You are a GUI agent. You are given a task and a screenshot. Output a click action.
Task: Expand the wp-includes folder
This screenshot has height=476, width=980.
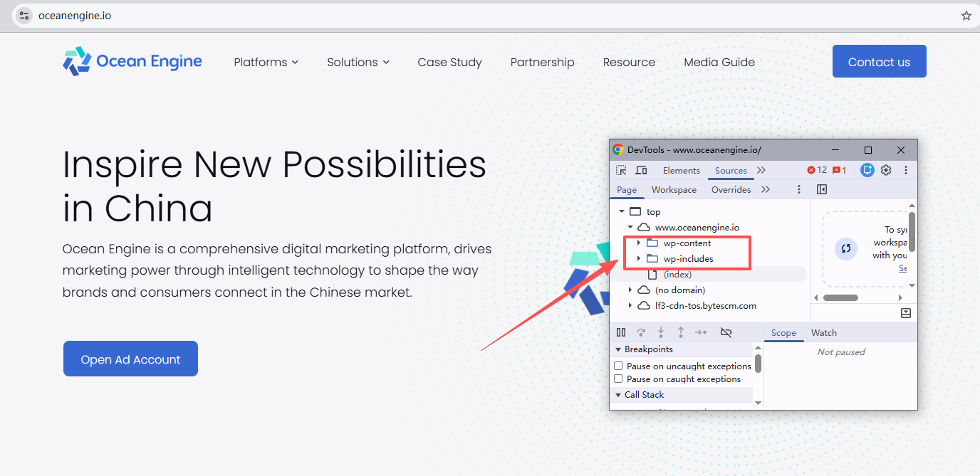(638, 259)
